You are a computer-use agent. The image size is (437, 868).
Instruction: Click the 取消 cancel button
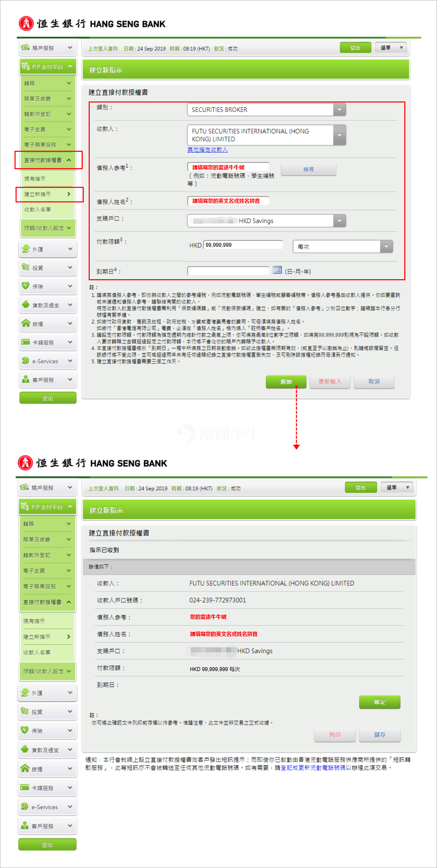point(374,381)
